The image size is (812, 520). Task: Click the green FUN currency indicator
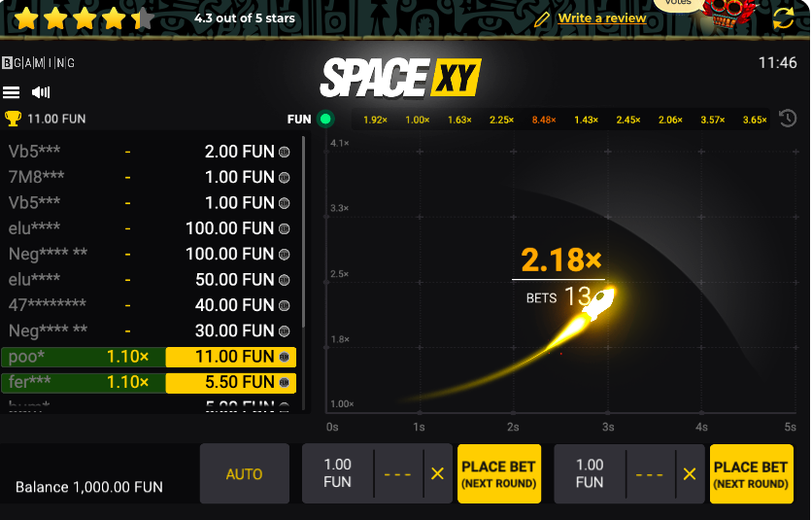point(325,119)
